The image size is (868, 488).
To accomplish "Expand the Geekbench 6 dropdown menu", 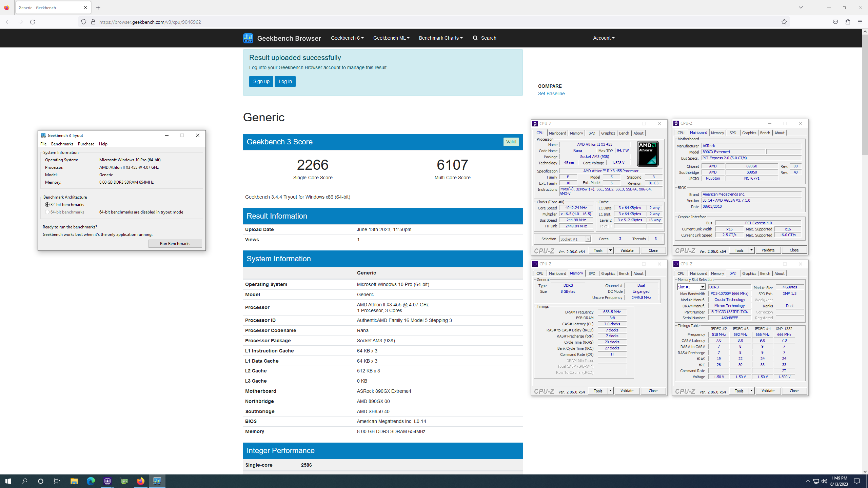I will 347,38.
